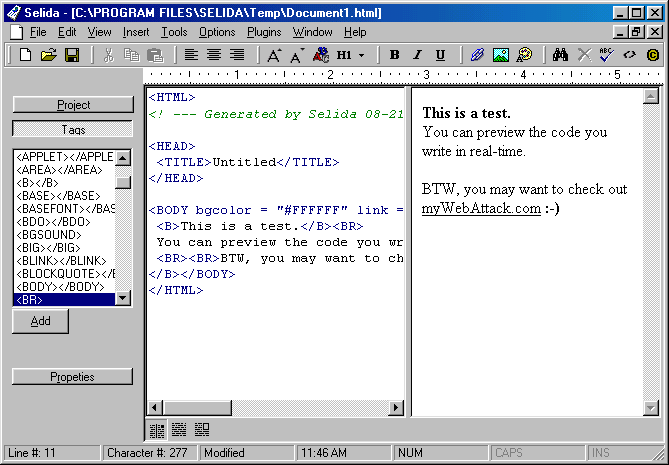The width and height of the screenshot is (669, 465).
Task: Open the Insert menu
Action: pos(136,32)
